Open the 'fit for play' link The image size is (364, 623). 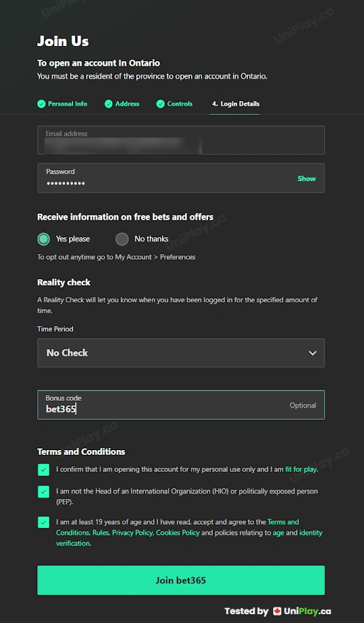[x=301, y=469]
